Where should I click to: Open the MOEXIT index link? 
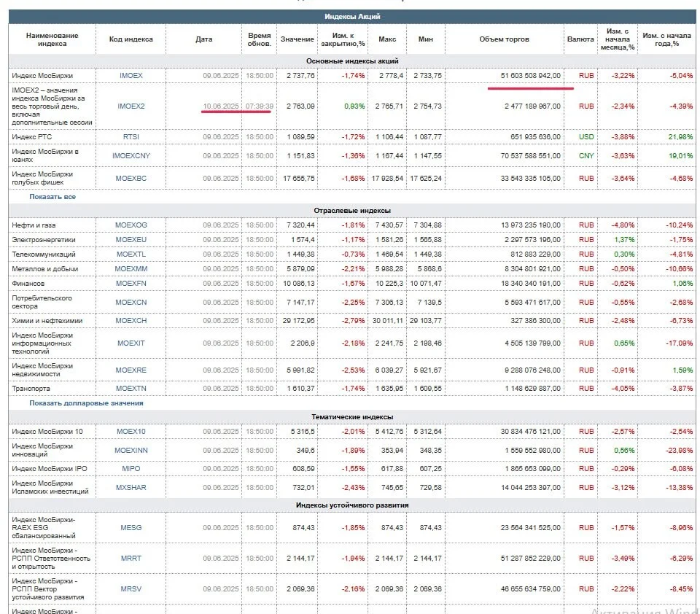[x=131, y=343]
